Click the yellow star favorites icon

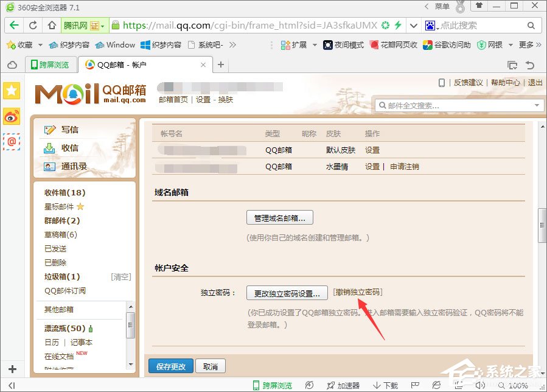pos(11,91)
